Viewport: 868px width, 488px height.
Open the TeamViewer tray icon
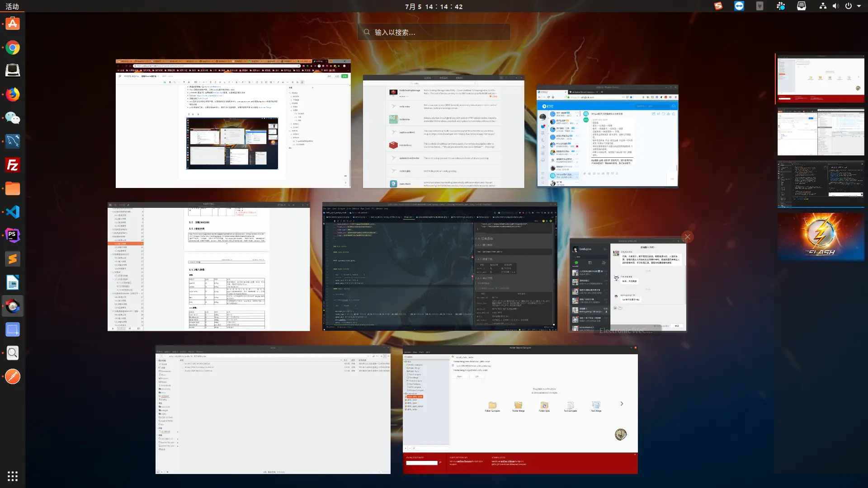click(x=739, y=6)
